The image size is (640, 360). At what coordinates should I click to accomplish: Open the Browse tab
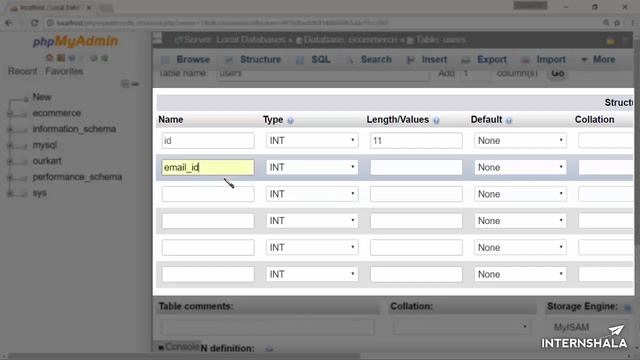pyautogui.click(x=186, y=60)
